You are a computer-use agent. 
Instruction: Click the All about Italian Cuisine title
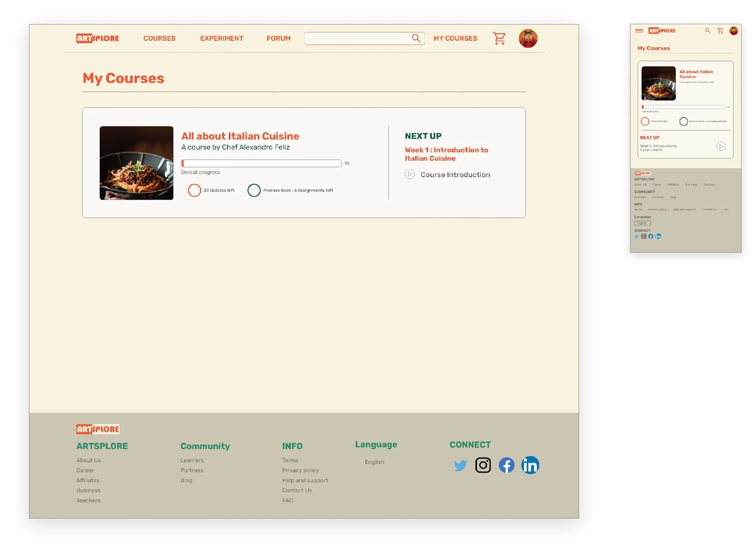240,136
